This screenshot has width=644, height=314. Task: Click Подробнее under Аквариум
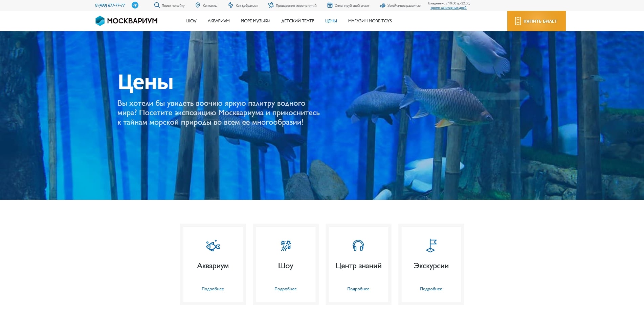[x=213, y=289]
